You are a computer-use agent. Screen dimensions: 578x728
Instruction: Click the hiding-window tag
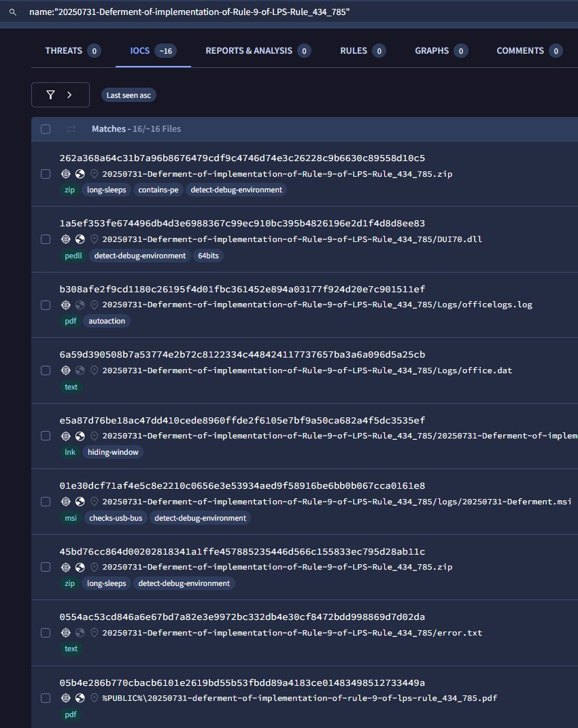(x=113, y=452)
